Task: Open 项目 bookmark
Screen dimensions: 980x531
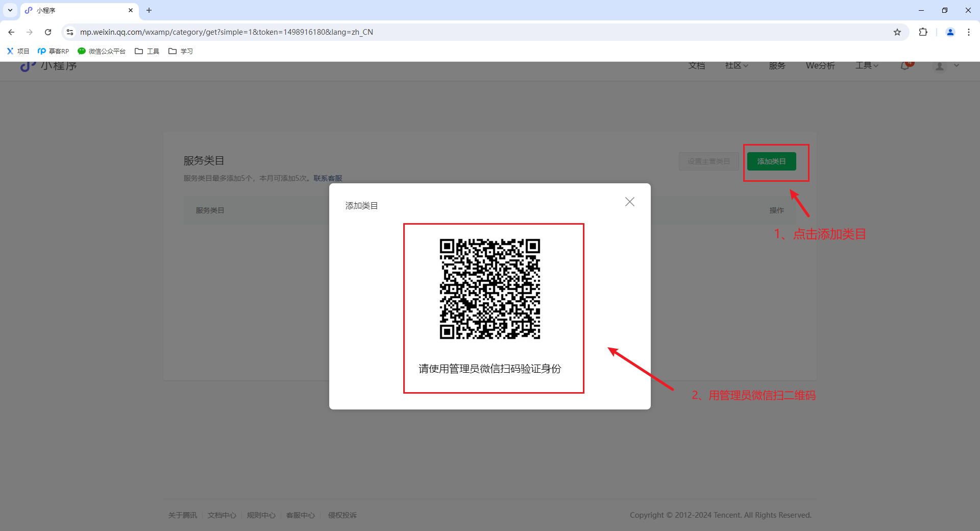Action: (18, 51)
